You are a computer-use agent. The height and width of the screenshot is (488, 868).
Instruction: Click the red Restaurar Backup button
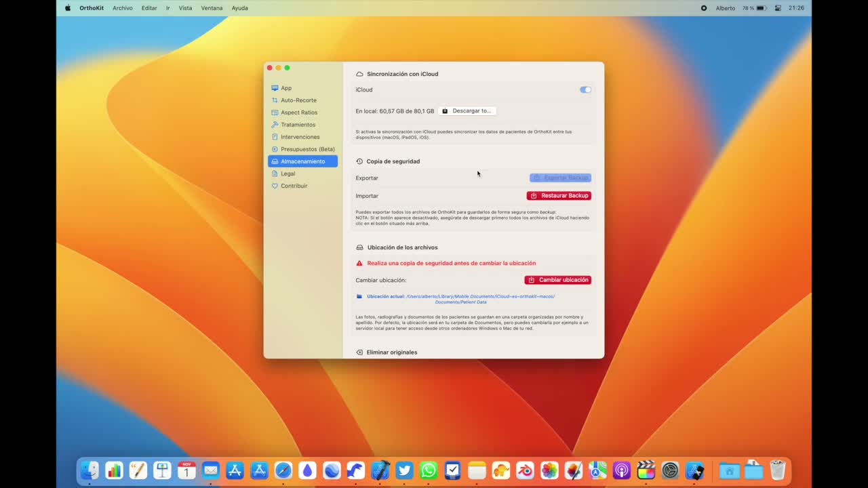pyautogui.click(x=559, y=195)
